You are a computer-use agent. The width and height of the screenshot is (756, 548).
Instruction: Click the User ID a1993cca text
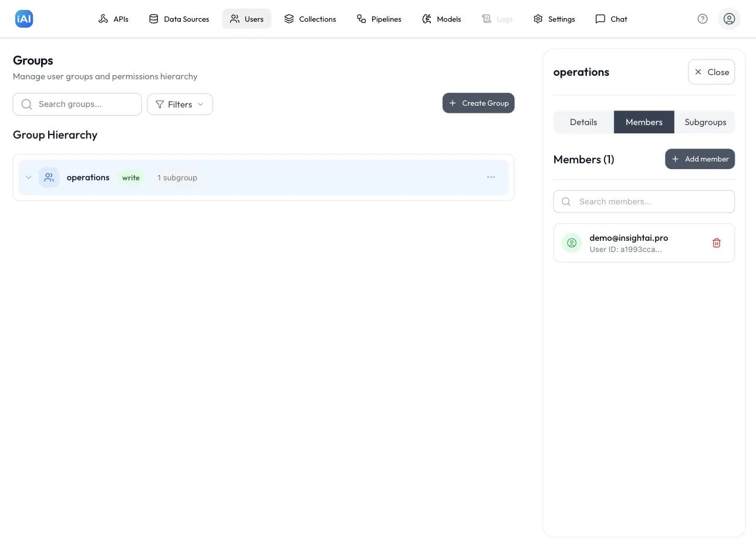[x=626, y=249]
